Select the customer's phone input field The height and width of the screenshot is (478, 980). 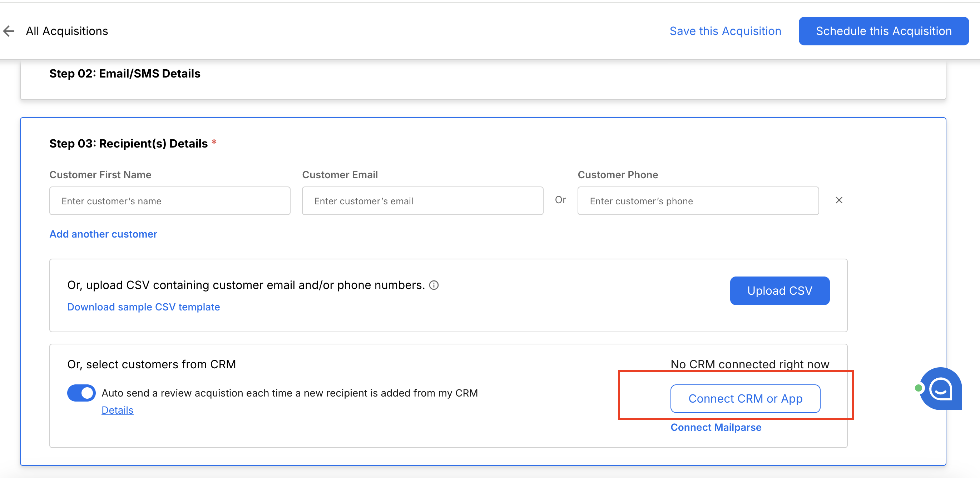pos(698,201)
